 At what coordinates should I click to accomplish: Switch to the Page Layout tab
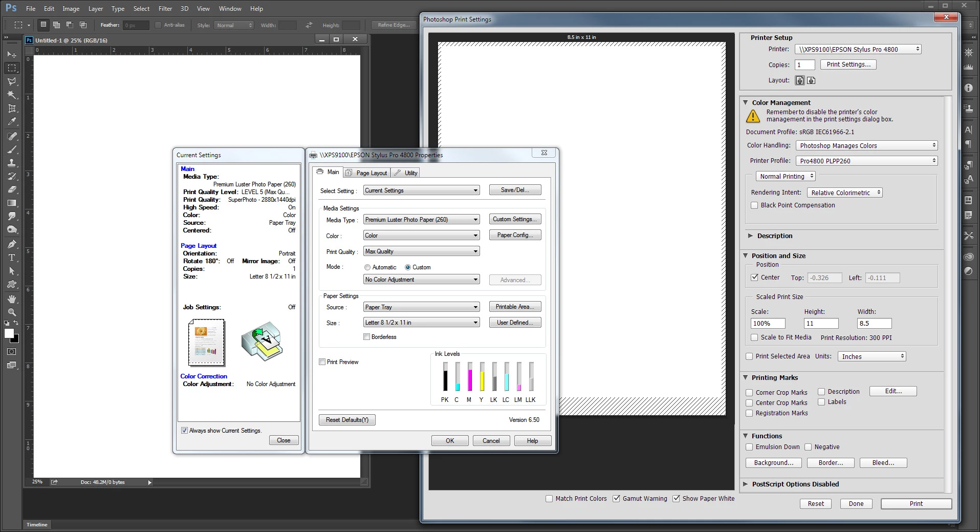[x=367, y=173]
